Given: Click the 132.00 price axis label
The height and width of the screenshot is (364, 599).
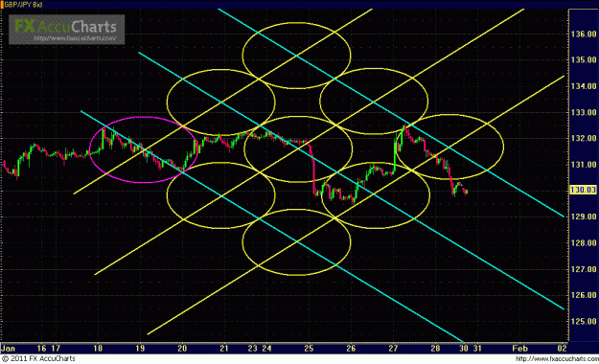Looking at the screenshot, I should [584, 138].
